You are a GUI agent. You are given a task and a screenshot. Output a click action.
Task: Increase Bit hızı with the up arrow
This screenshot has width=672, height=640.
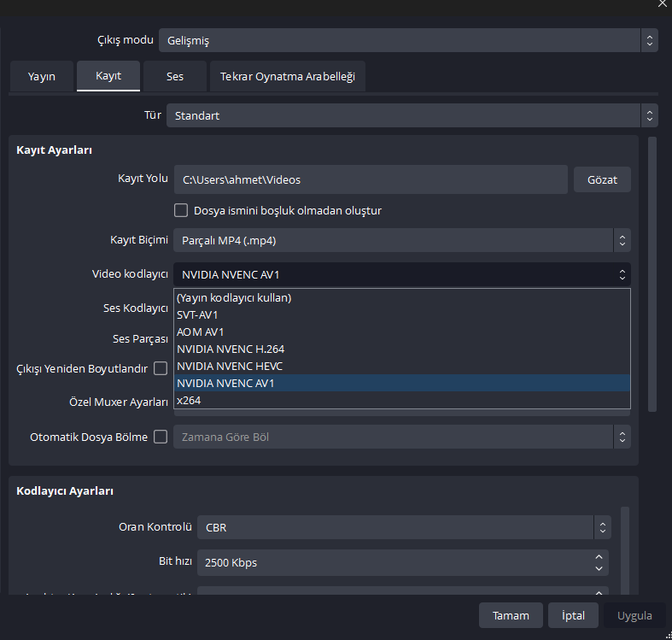599,557
